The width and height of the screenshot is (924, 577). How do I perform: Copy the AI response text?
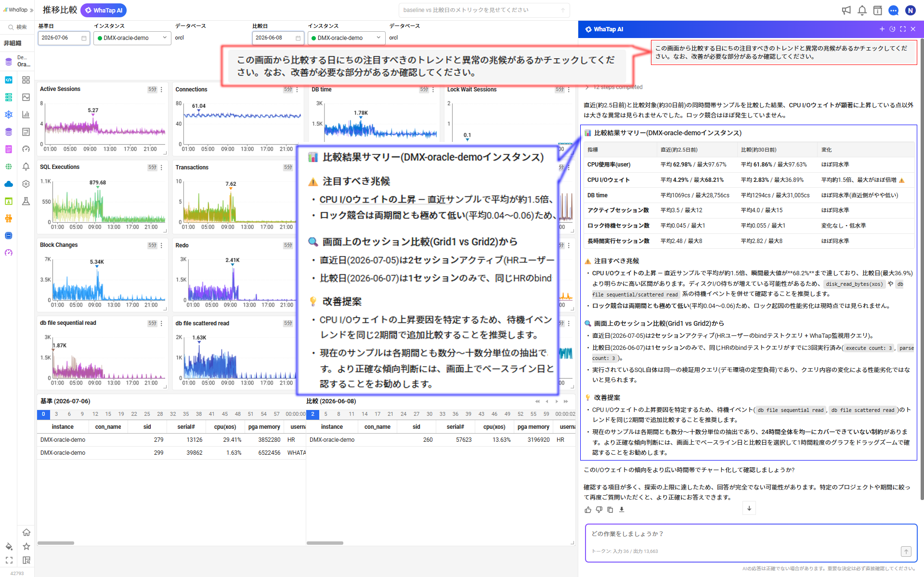tap(610, 510)
